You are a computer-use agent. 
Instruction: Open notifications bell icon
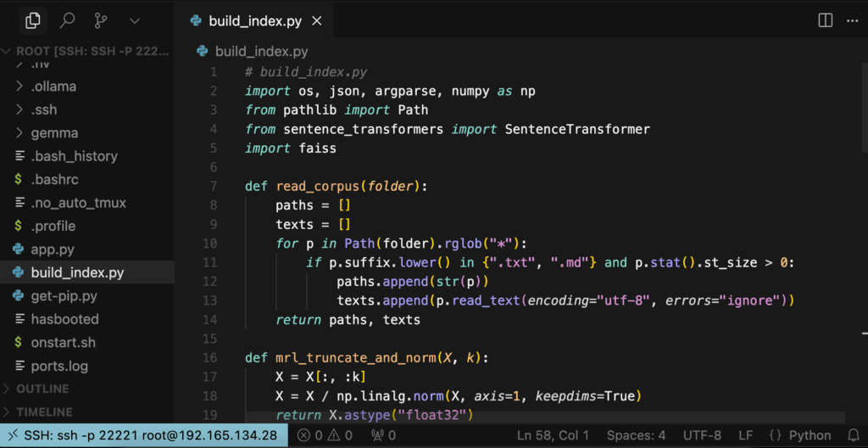click(x=854, y=435)
